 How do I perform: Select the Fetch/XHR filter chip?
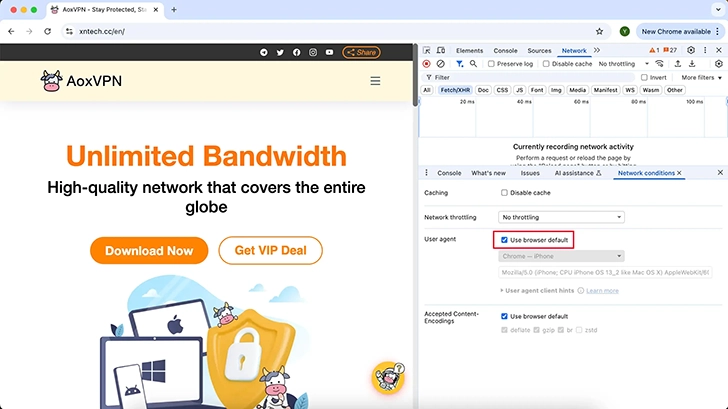coord(455,90)
